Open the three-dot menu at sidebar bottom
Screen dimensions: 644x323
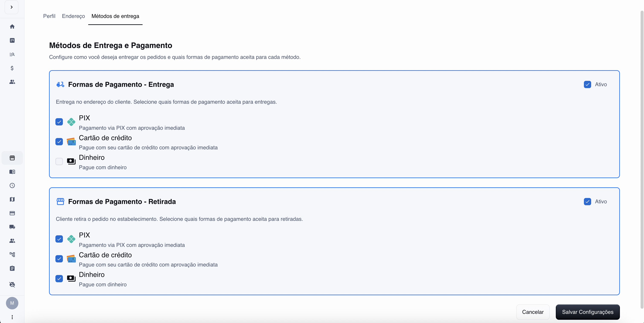tap(12, 317)
